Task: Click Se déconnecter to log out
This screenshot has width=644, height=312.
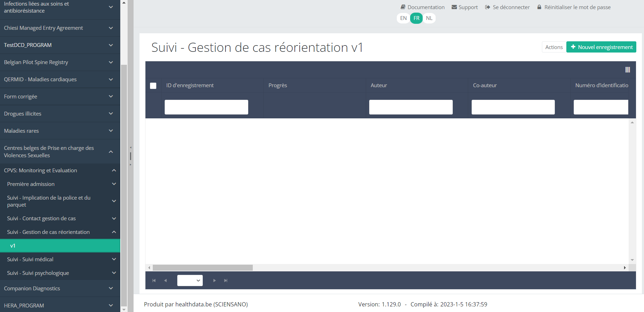Action: tap(507, 7)
